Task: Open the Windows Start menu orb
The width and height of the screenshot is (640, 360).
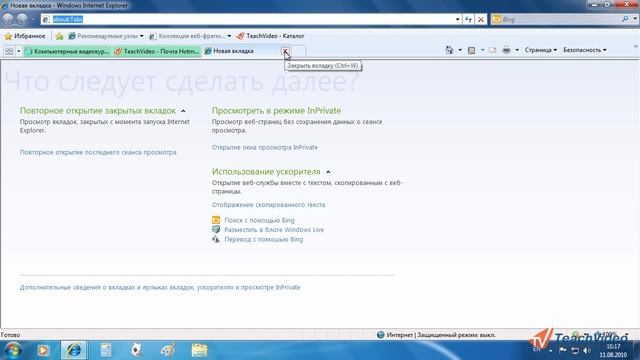Action: [x=13, y=350]
